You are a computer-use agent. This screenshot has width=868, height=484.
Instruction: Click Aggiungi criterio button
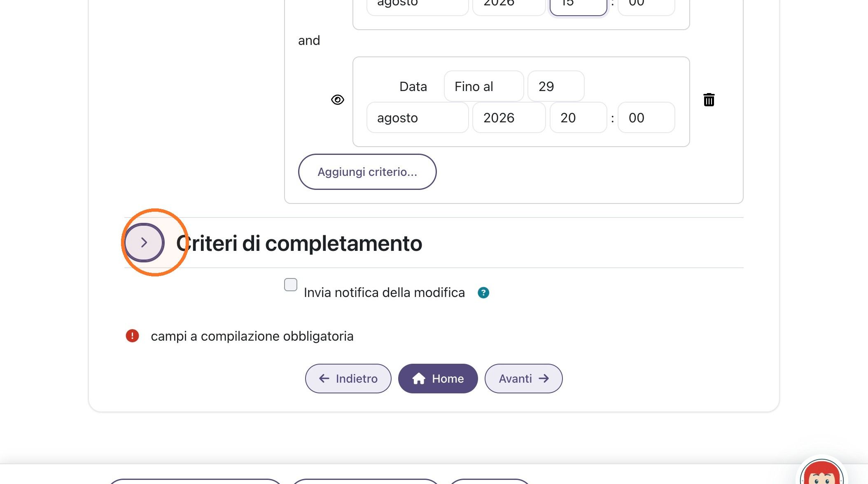pyautogui.click(x=367, y=172)
